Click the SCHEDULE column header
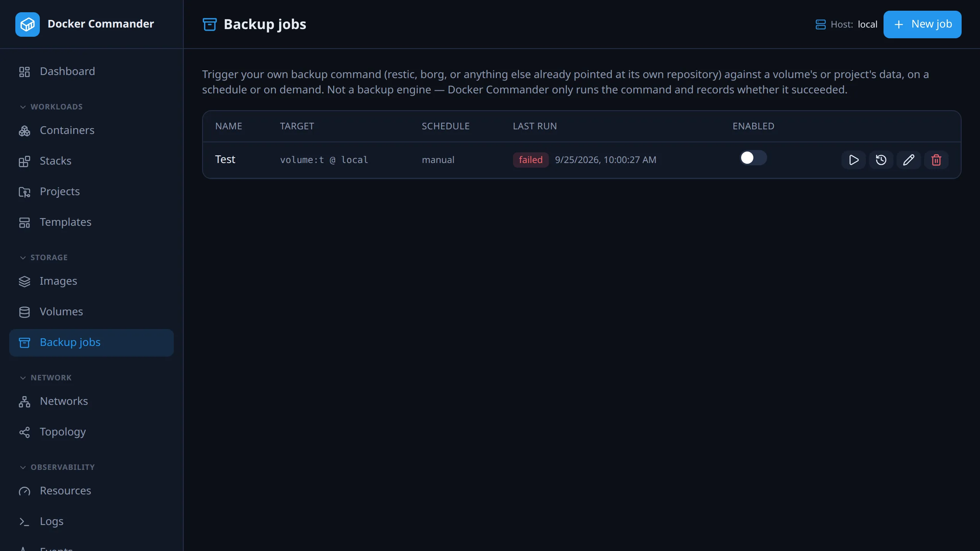The height and width of the screenshot is (551, 980). click(446, 126)
